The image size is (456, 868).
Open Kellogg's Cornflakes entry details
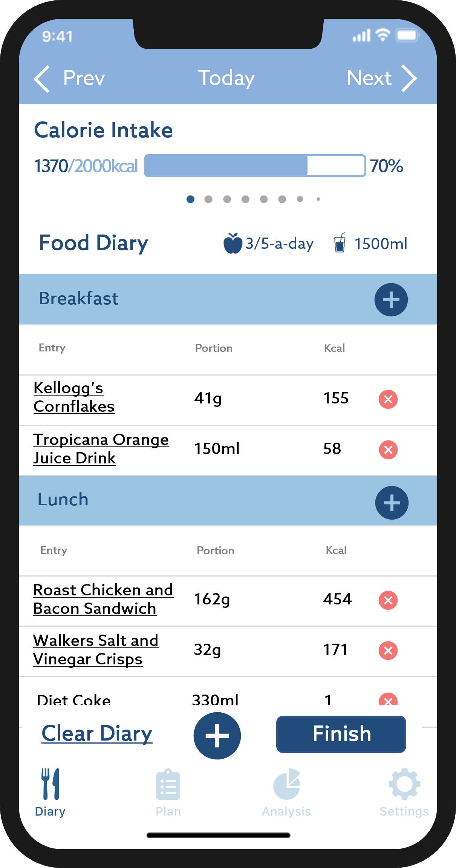[74, 397]
